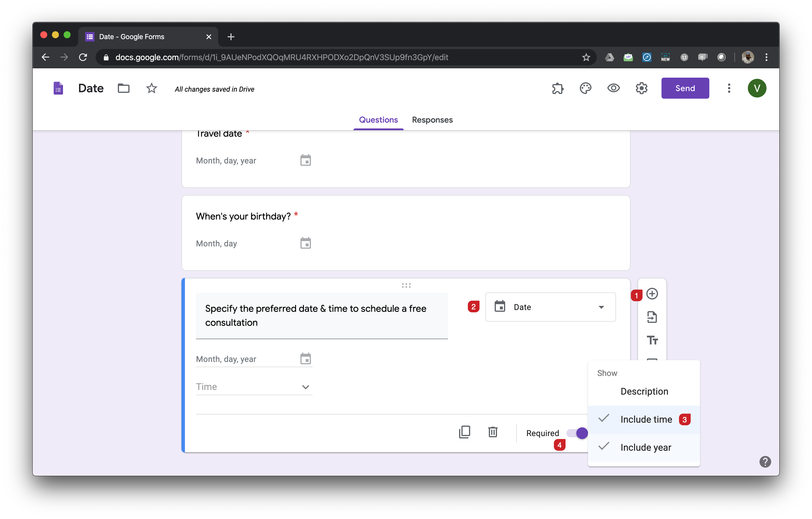This screenshot has height=519, width=812.
Task: Select Description in the Show menu
Action: (x=644, y=391)
